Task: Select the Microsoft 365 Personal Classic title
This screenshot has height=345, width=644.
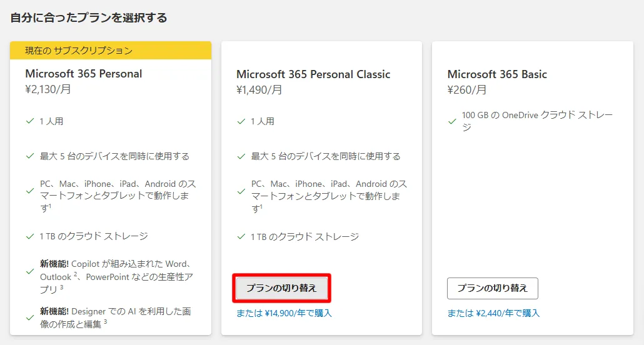Action: (313, 74)
